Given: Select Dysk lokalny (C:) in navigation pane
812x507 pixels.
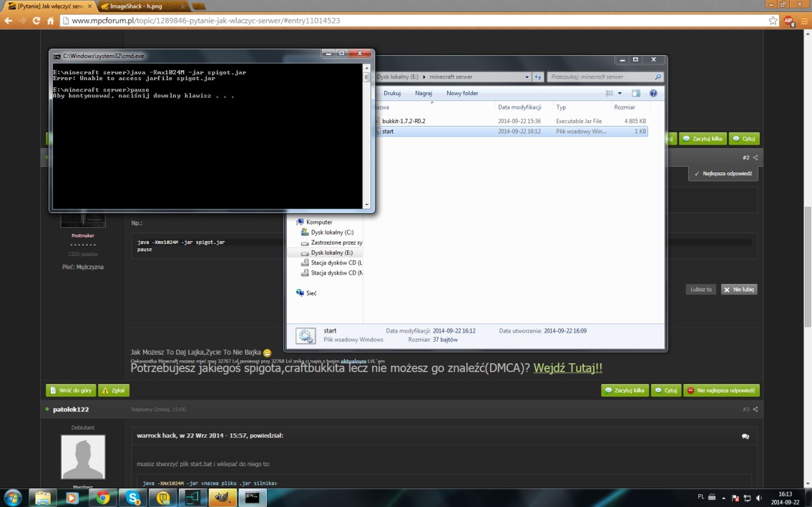Looking at the screenshot, I should [x=332, y=232].
